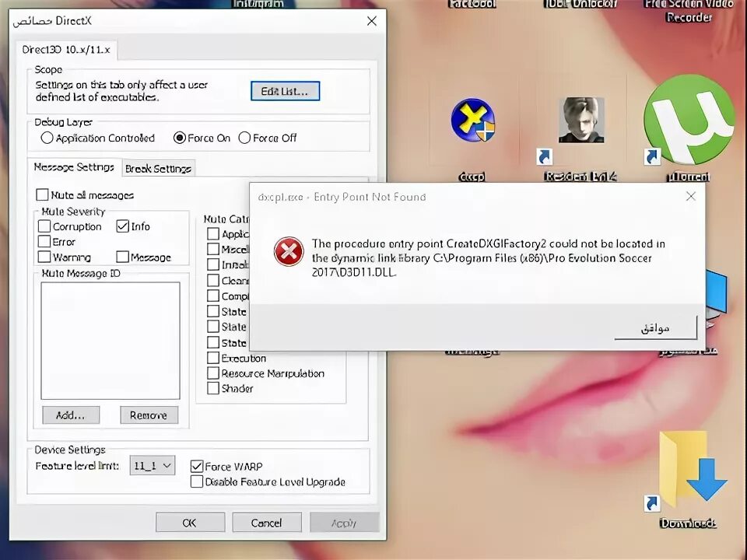Confirm the error dialog with موافق button
This screenshot has width=747, height=560.
tap(655, 327)
